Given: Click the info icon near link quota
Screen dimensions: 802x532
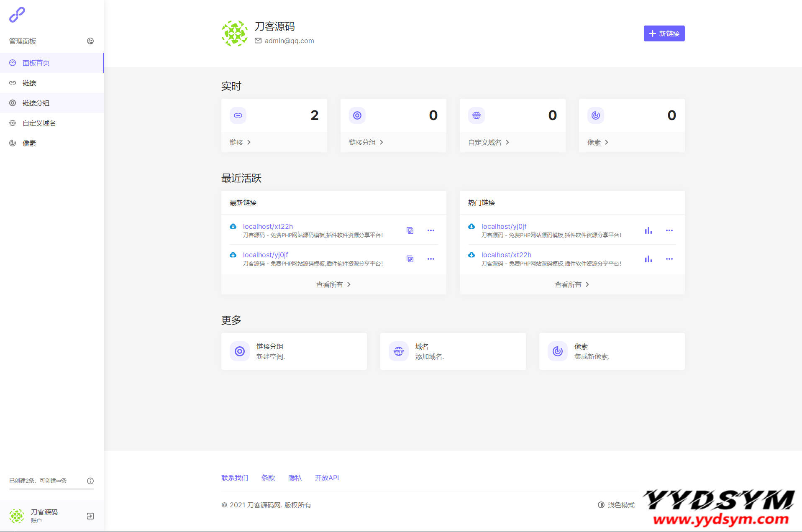Looking at the screenshot, I should [90, 481].
